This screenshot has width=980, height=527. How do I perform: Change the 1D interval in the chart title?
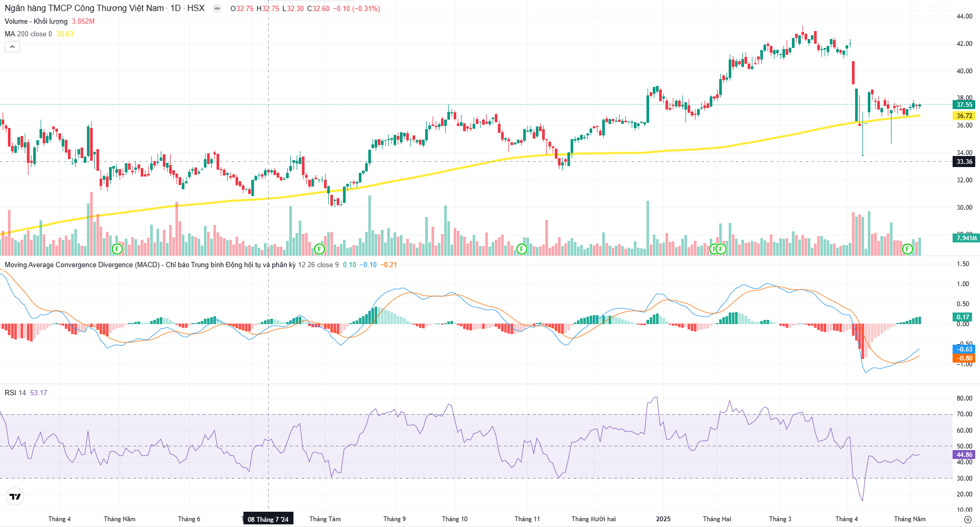(175, 8)
